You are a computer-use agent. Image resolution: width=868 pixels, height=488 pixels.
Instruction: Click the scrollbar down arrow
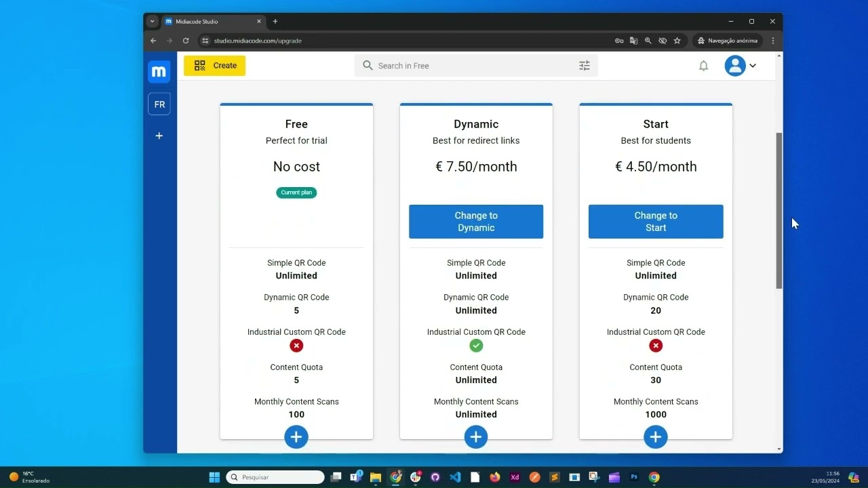click(779, 449)
